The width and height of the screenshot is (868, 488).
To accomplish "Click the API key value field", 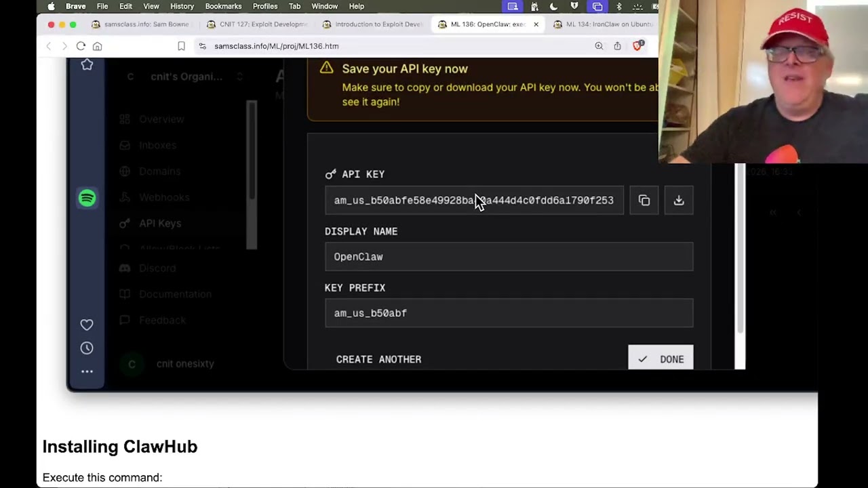I will click(474, 201).
